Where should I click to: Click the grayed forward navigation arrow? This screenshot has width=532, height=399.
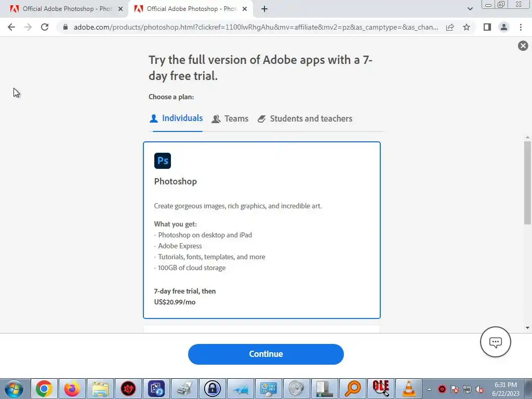click(28, 27)
